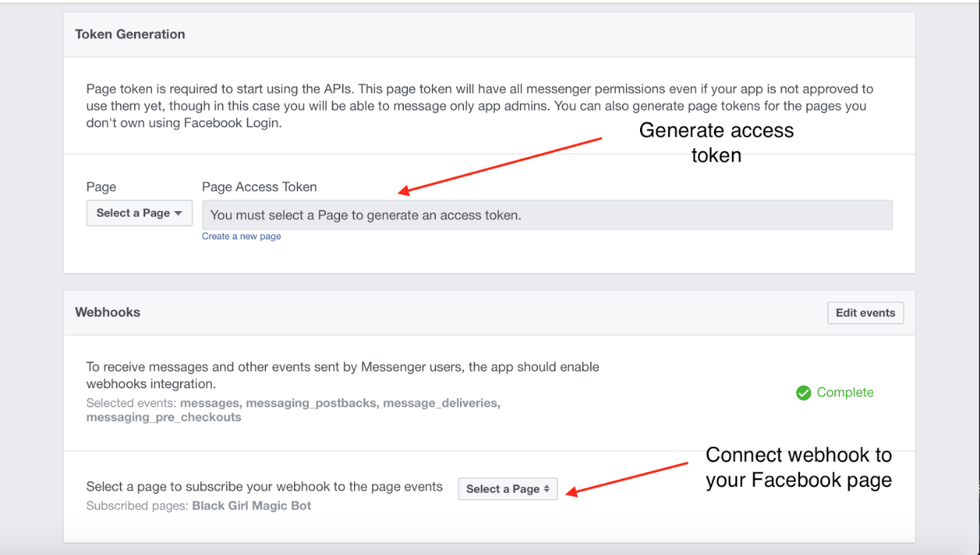The image size is (980, 555).
Task: Open the Select a Page dropdown under Page
Action: (139, 213)
